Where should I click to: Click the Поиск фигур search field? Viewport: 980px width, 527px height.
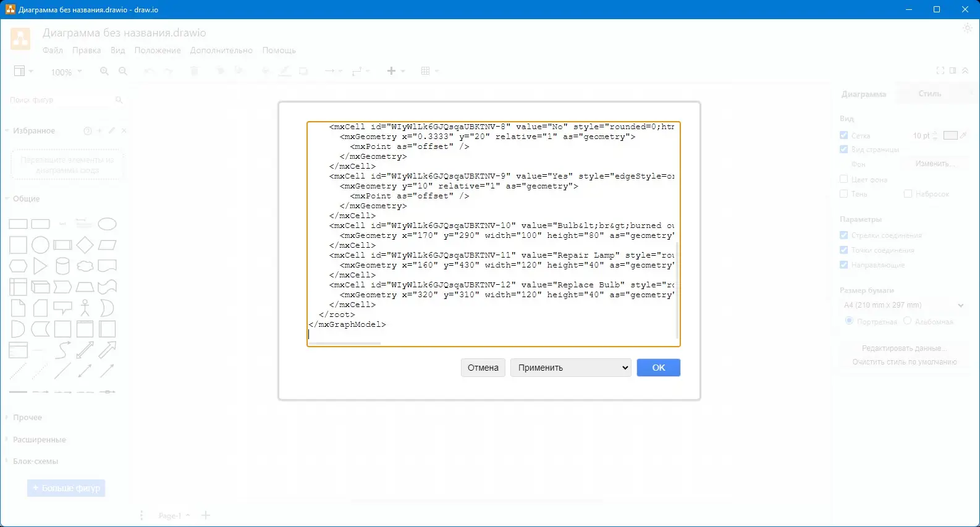pos(61,99)
